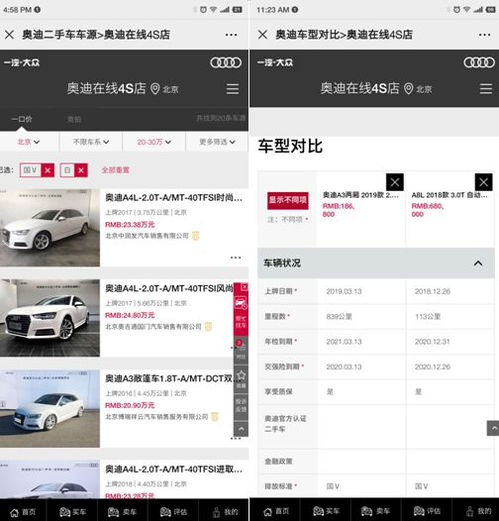Remove 奥迪A3 2019款 from comparison
Screen dimensions: 499x521
click(395, 182)
